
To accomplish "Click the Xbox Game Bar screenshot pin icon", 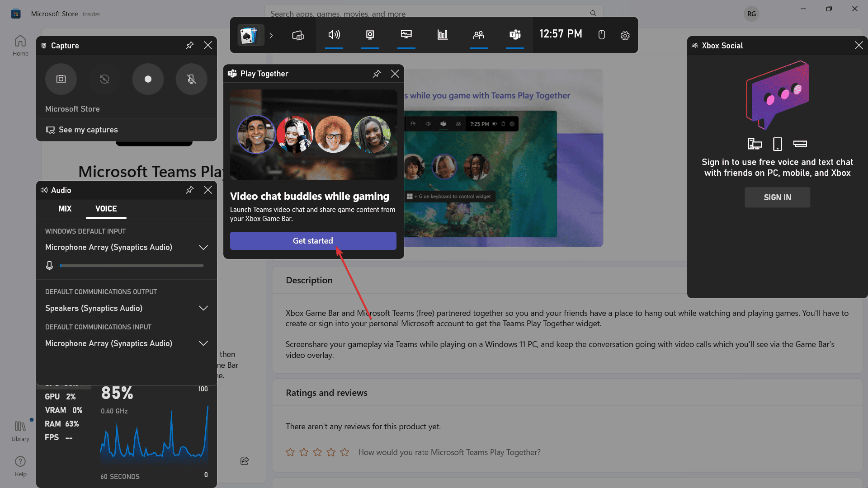I will click(189, 45).
